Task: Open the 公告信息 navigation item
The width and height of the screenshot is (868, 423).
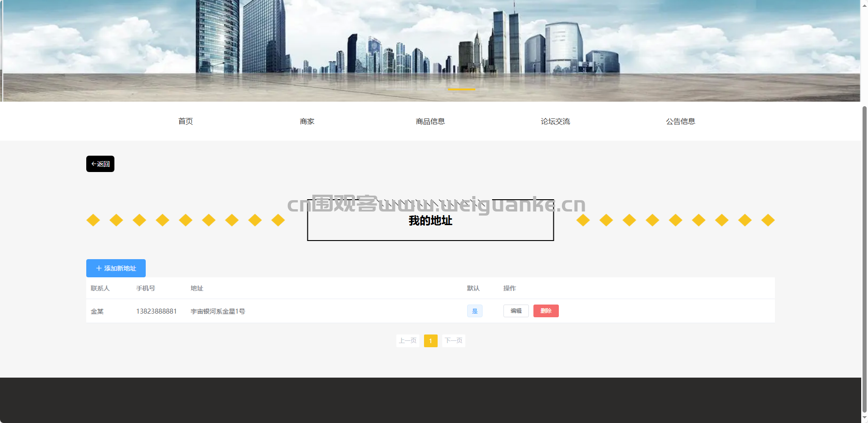Action: coord(680,121)
